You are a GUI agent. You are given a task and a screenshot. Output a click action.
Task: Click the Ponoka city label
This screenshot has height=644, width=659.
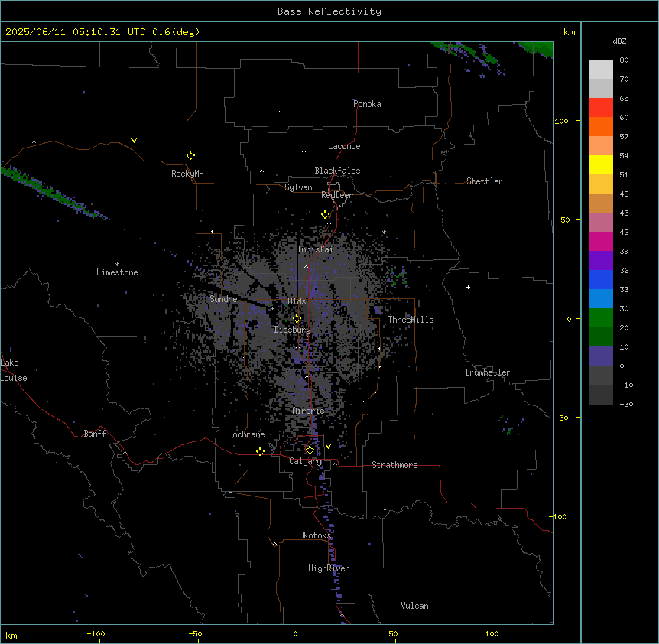pyautogui.click(x=367, y=104)
